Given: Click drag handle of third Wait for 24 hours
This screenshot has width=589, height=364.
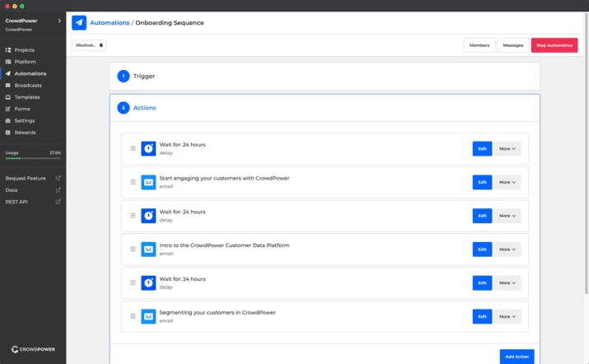Looking at the screenshot, I should coord(133,282).
